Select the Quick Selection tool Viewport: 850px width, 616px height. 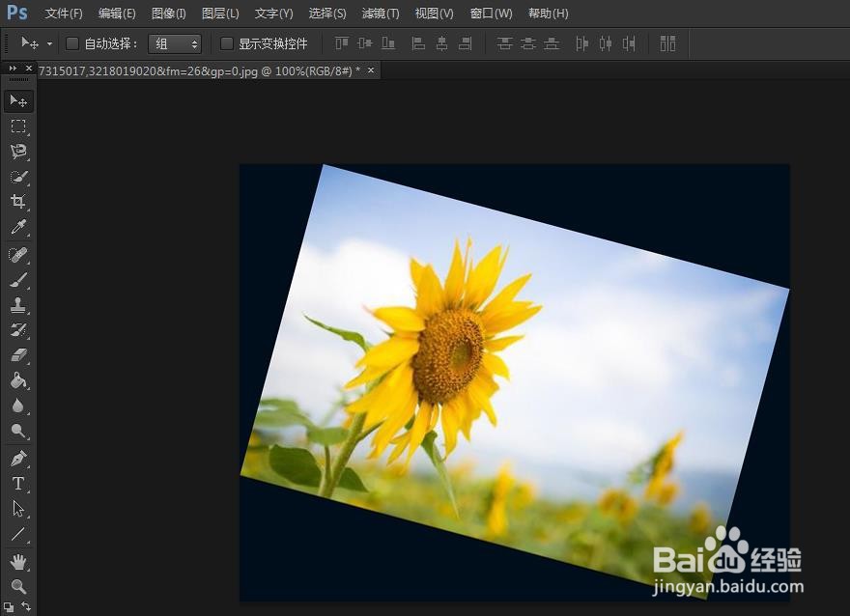coord(18,177)
